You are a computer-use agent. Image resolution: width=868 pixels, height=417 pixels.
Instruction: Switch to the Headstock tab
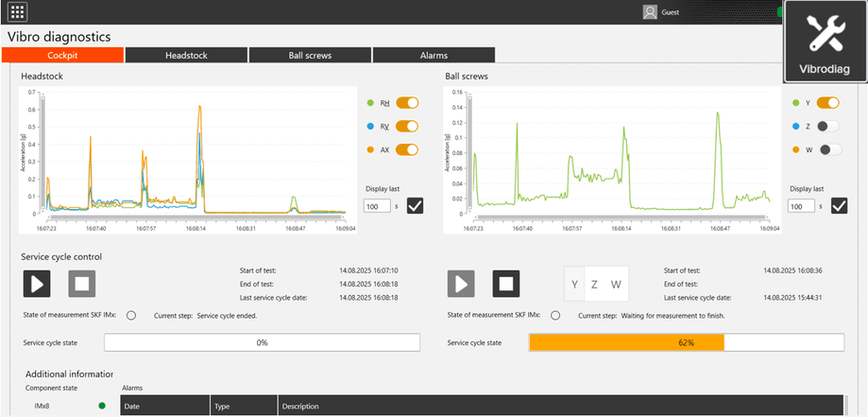click(186, 56)
